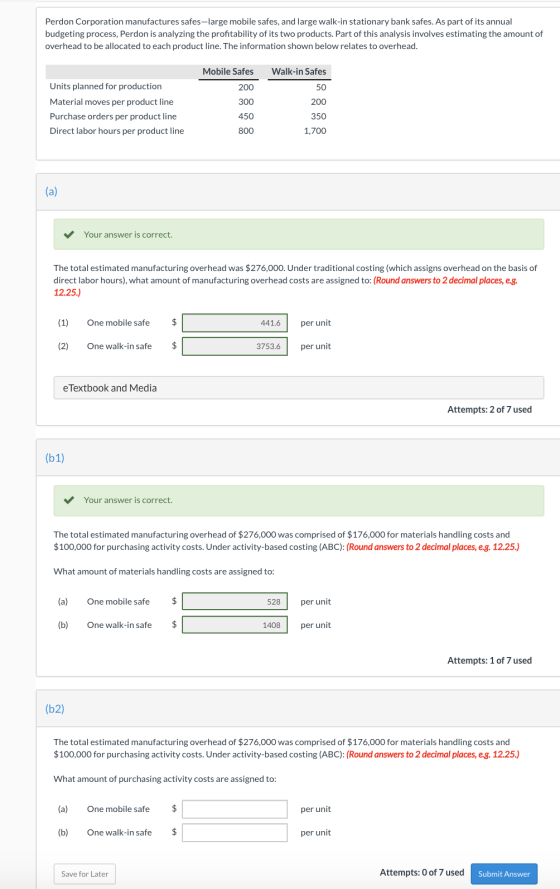This screenshot has height=889, width=560.
Task: Click the Save for Later button
Action: point(85,874)
